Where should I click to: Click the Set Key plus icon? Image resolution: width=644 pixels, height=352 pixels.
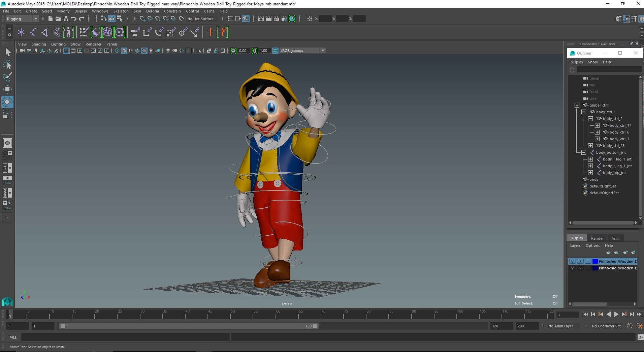click(x=211, y=32)
